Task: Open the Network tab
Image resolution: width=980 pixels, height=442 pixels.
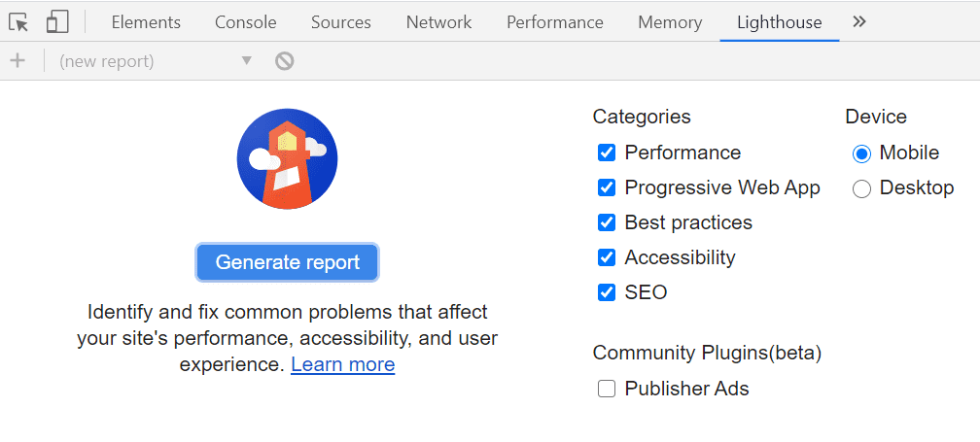Action: coord(438,21)
